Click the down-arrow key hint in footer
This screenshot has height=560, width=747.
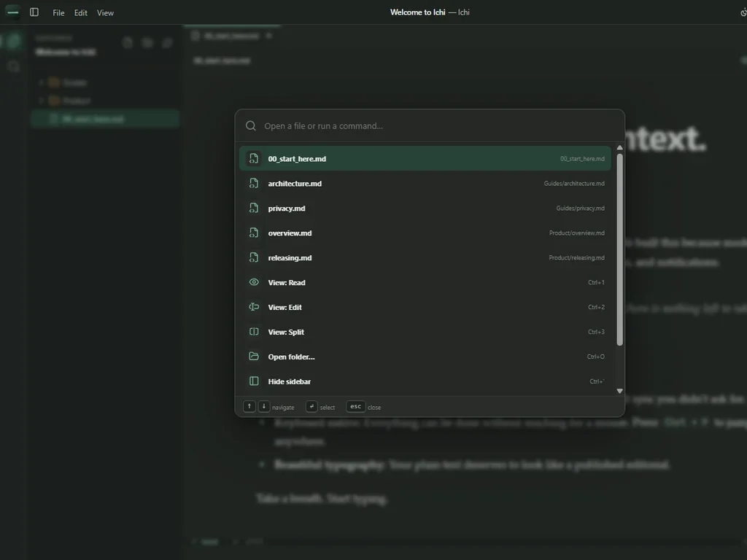[264, 406]
